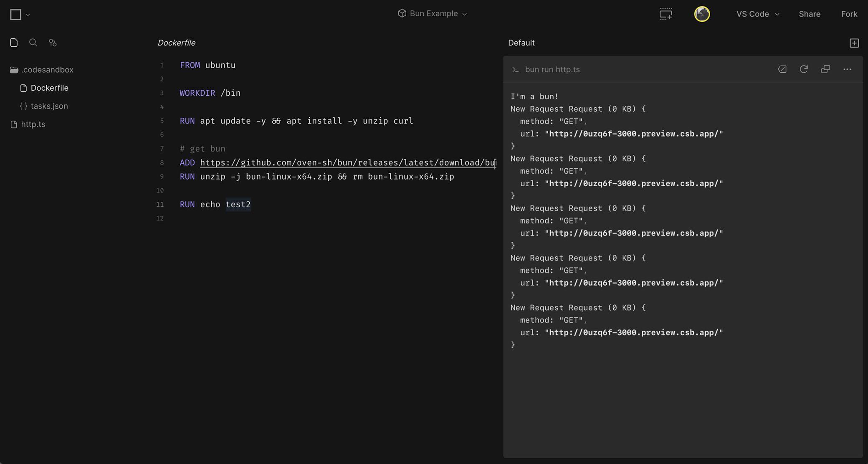The image size is (868, 464).
Task: Select tasks.json in the sidebar
Action: coord(49,106)
